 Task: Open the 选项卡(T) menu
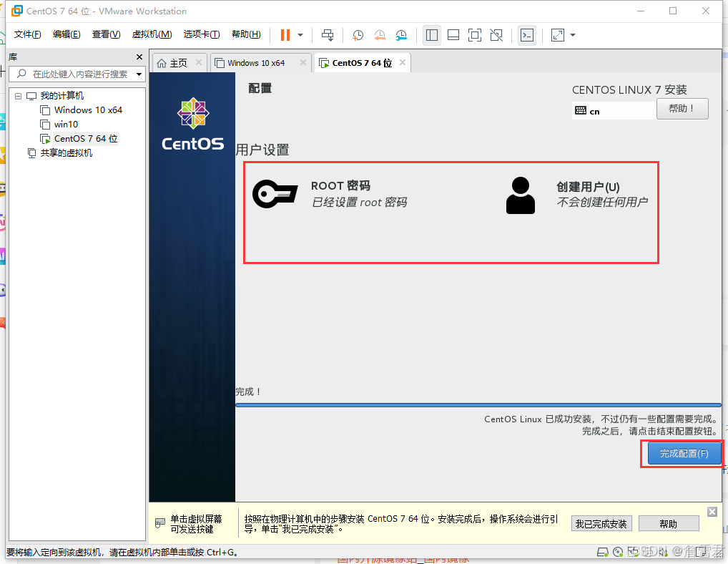(x=201, y=34)
